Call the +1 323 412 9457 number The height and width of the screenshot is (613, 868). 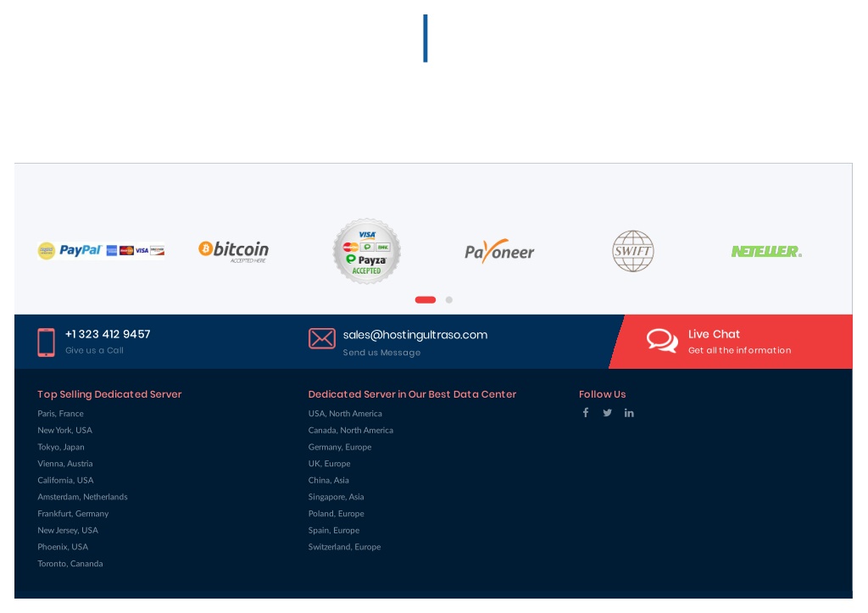(108, 334)
